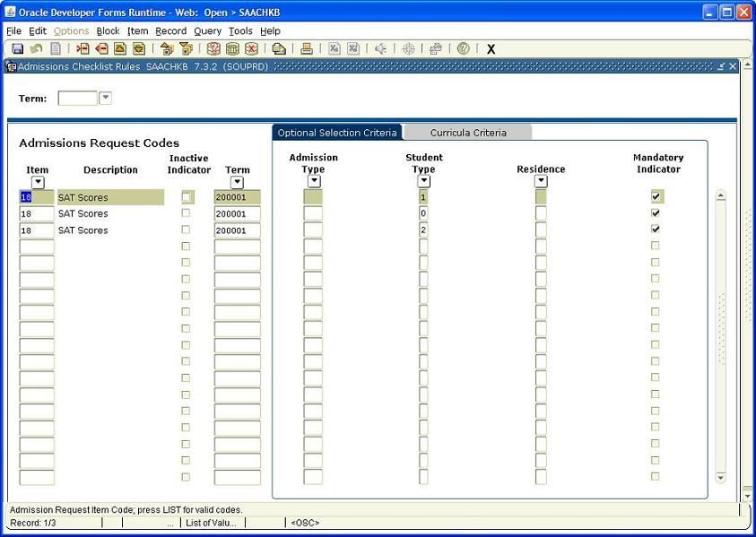Screen dimensions: 756x537
Task: Open the Residence list arrow
Action: point(541,181)
